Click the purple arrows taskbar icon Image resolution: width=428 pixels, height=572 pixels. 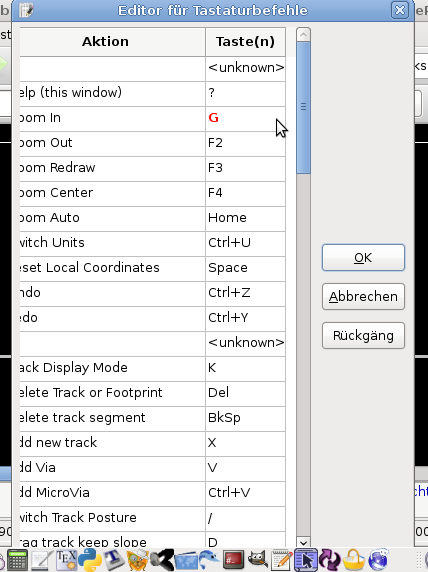(x=330, y=560)
